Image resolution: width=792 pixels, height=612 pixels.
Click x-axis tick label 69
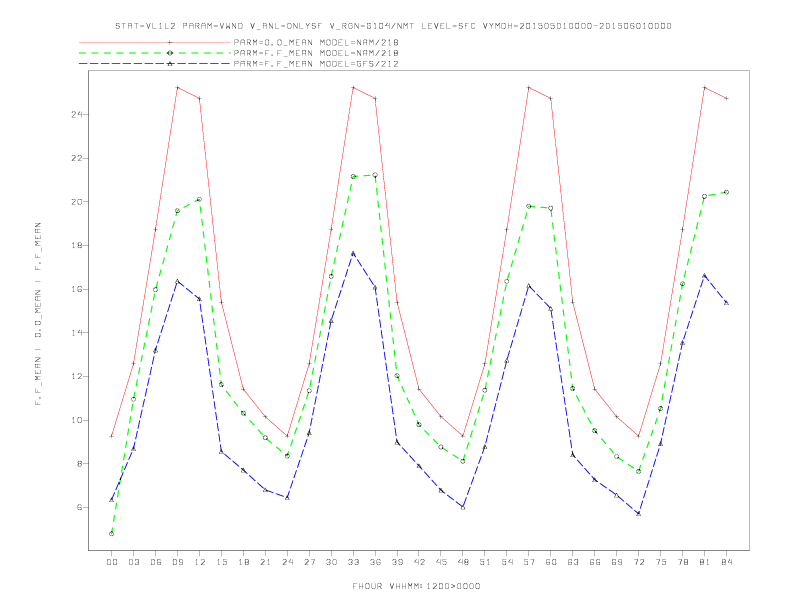[617, 562]
